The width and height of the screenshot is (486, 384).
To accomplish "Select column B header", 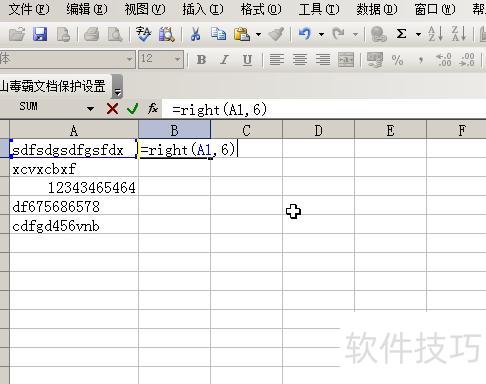I will (175, 130).
